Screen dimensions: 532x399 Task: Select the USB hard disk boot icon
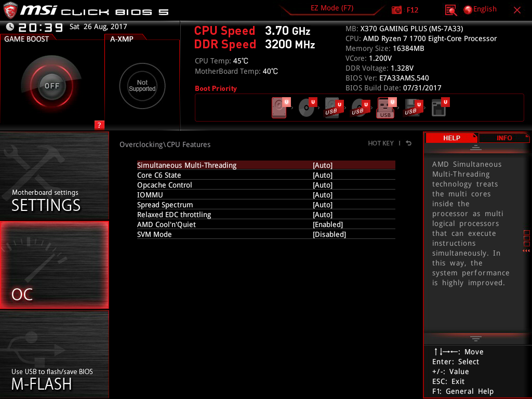(334, 108)
